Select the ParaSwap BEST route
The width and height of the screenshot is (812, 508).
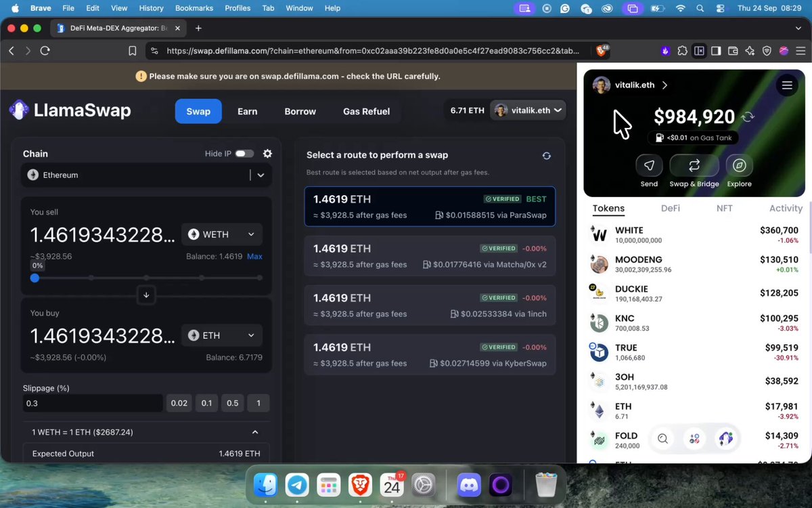pos(430,207)
